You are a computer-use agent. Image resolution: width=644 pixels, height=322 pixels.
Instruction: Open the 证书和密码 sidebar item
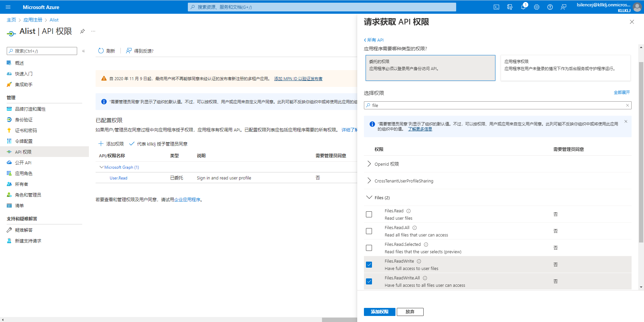[26, 130]
